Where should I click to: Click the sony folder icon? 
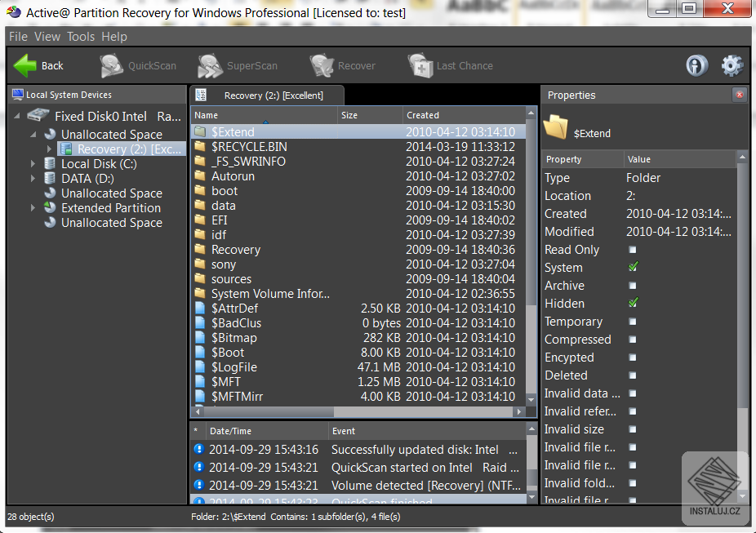pyautogui.click(x=199, y=264)
